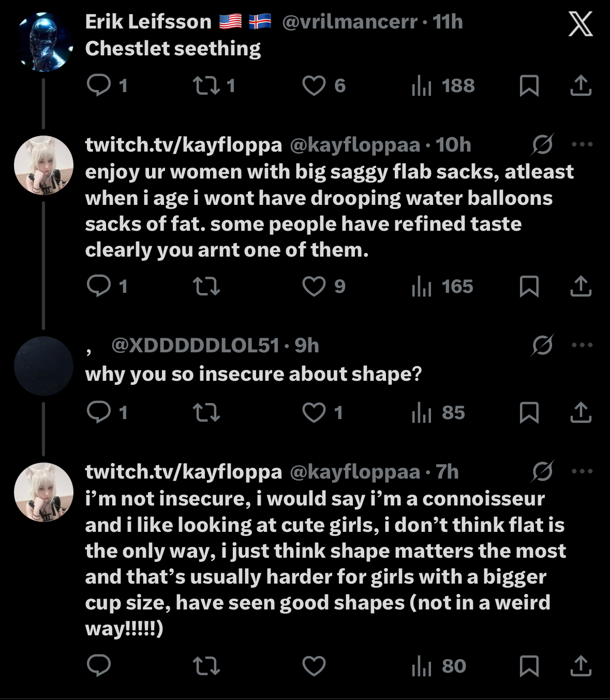
Task: Open more options on kayfloppaa's 7h post
Action: [582, 471]
